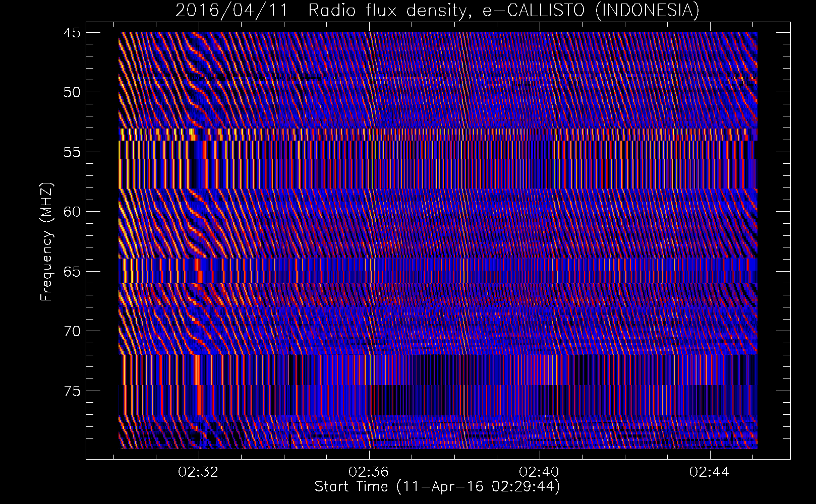Image resolution: width=816 pixels, height=504 pixels.
Task: Select the 'e-CALLISTO (INDONESIA)' title text
Action: (x=591, y=10)
